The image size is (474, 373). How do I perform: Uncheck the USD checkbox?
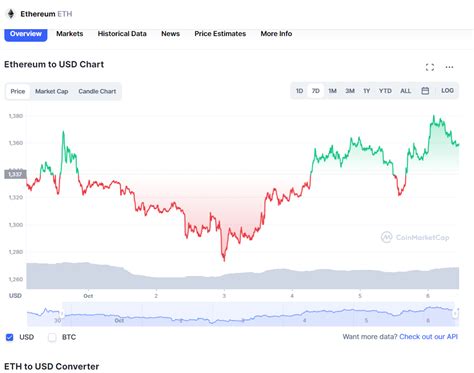click(x=10, y=337)
